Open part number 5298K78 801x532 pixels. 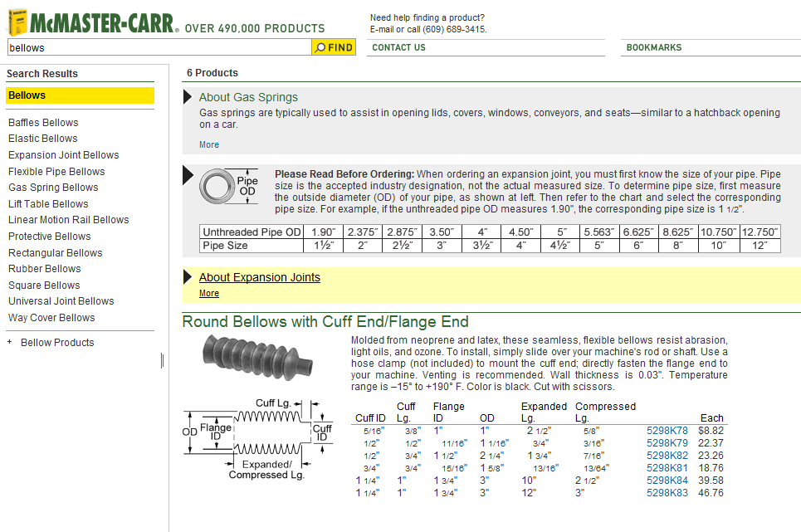(667, 431)
